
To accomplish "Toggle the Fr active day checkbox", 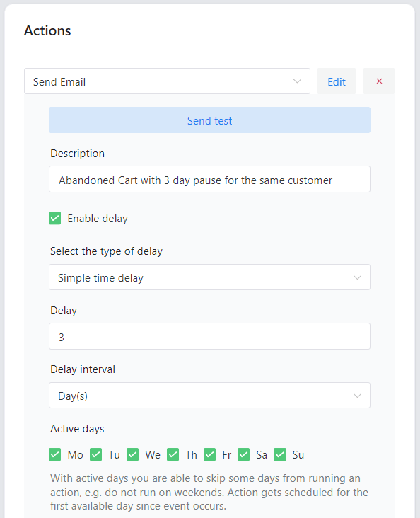I will 210,454.
